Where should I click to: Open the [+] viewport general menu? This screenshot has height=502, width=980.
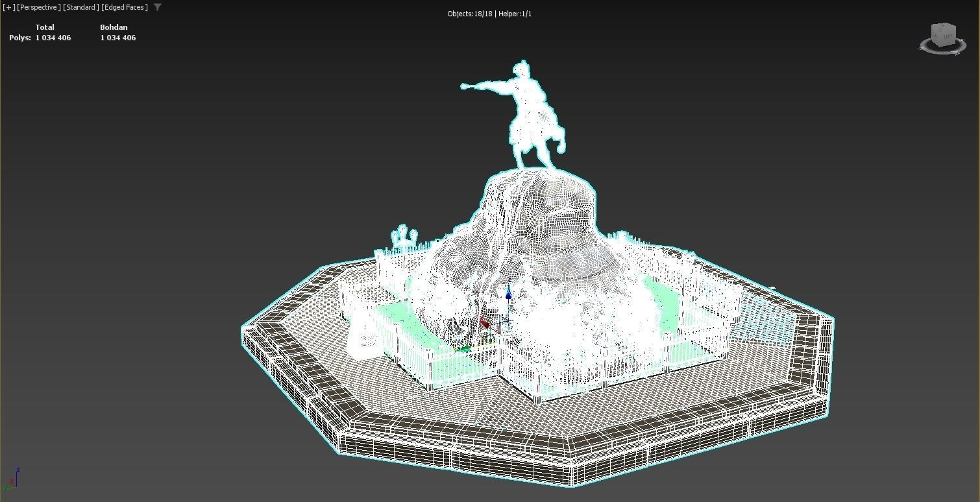click(x=9, y=7)
